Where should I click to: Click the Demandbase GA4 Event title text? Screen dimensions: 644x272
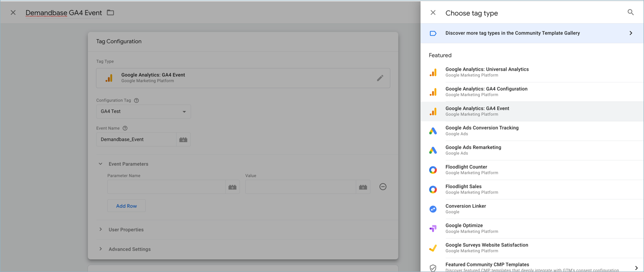(64, 13)
